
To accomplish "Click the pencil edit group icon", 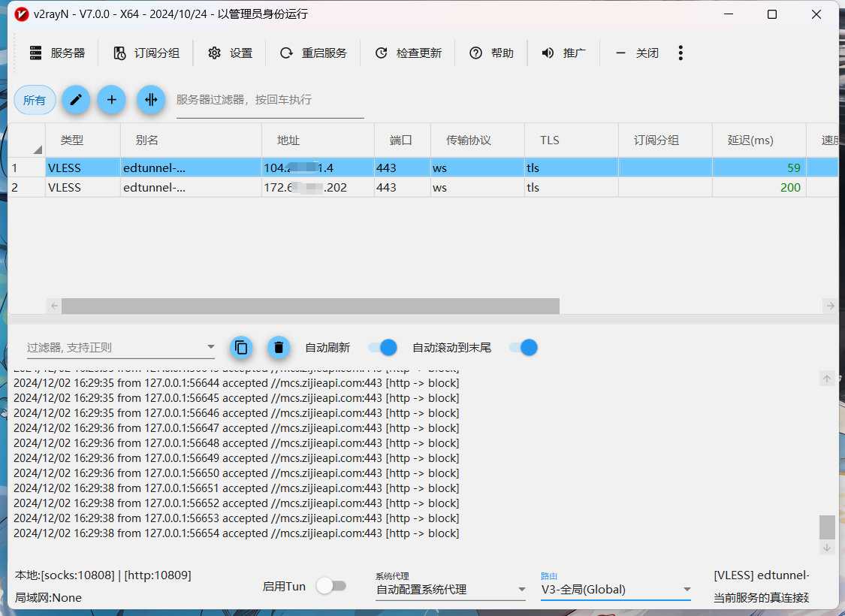I will pos(76,100).
